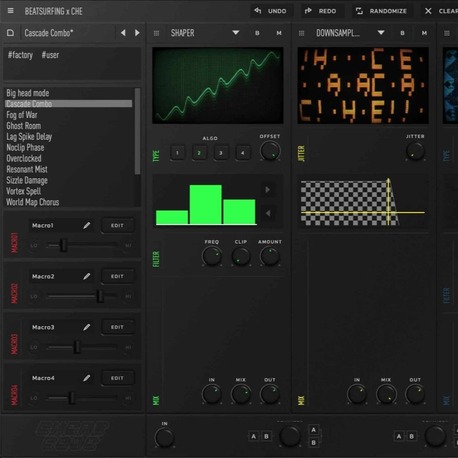Click the Macro2 Edit button
Viewport: 458px width, 458px height.
[x=117, y=276]
